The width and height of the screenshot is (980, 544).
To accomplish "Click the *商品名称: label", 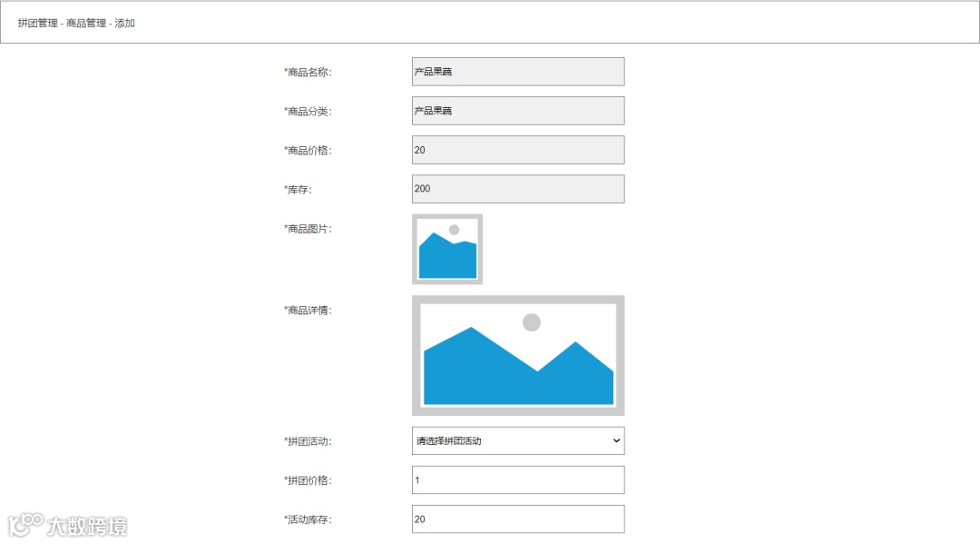I will tap(309, 72).
